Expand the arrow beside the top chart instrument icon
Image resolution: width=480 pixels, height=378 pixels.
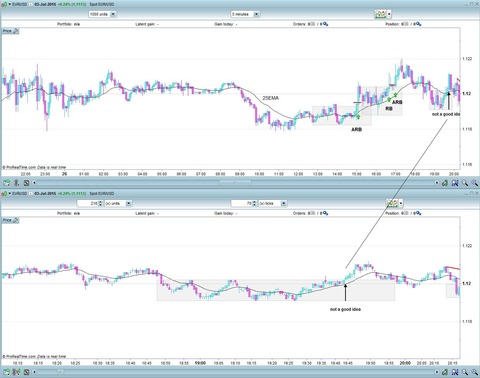(x=9, y=4)
